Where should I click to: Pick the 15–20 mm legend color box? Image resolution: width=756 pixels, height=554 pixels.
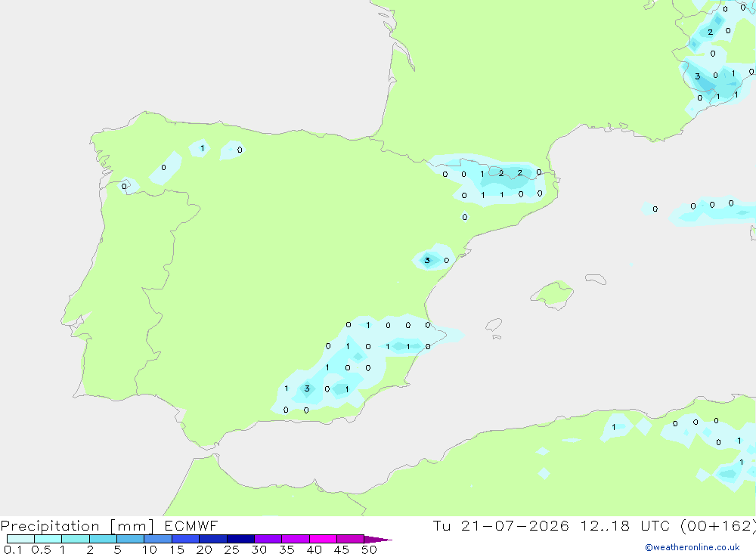[185, 539]
